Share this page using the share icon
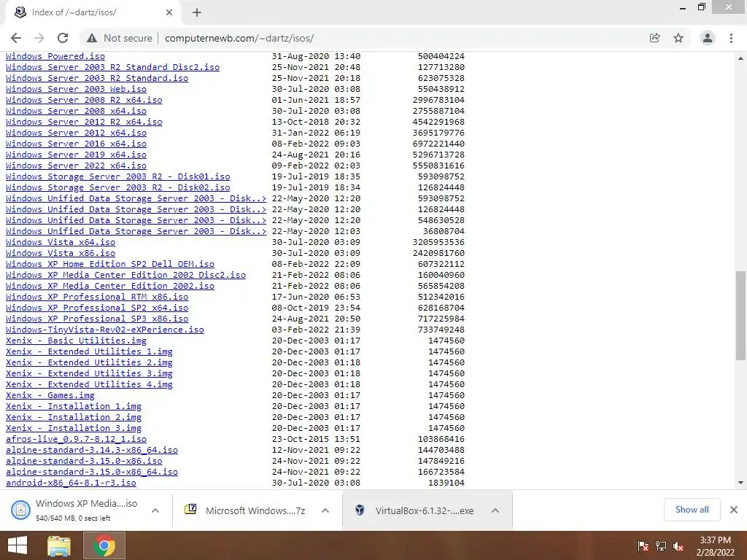 pos(654,38)
